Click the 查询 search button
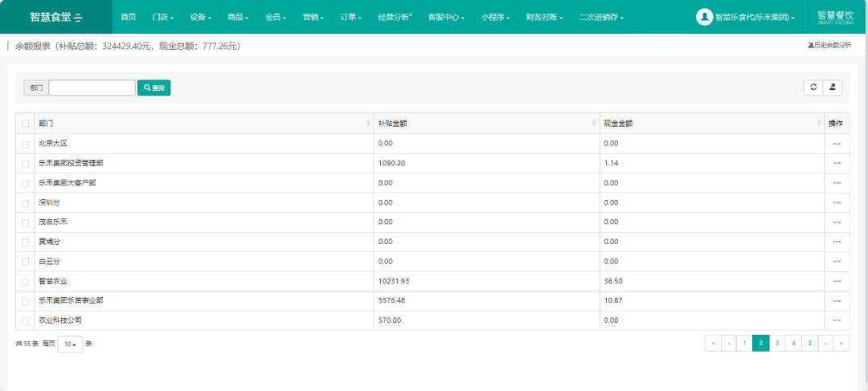This screenshot has width=868, height=391. 154,88
